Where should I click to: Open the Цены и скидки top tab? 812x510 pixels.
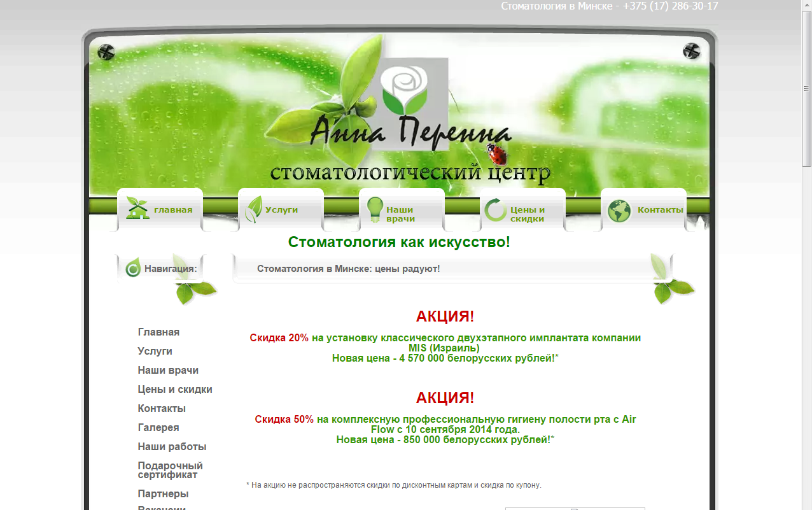(522, 209)
